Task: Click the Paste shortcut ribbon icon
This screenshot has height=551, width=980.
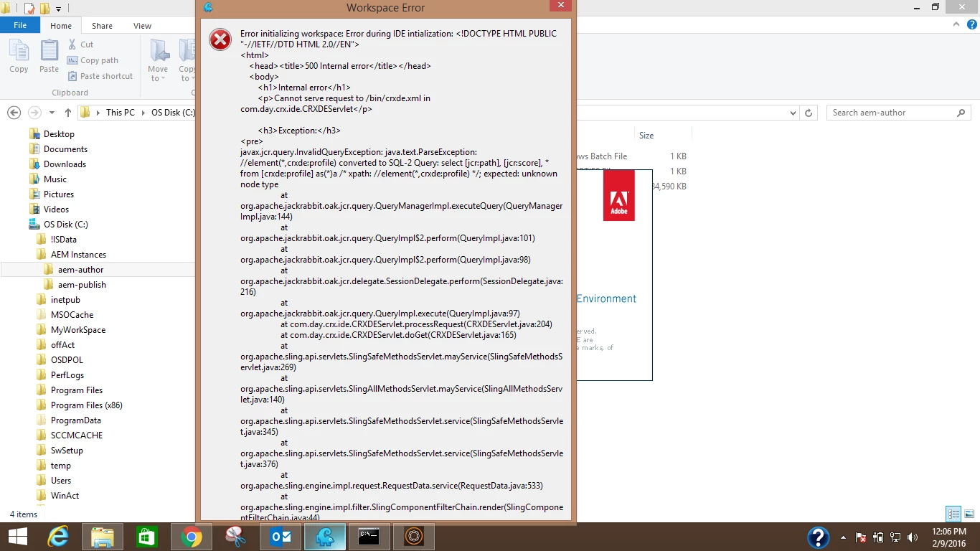Action: tap(72, 76)
